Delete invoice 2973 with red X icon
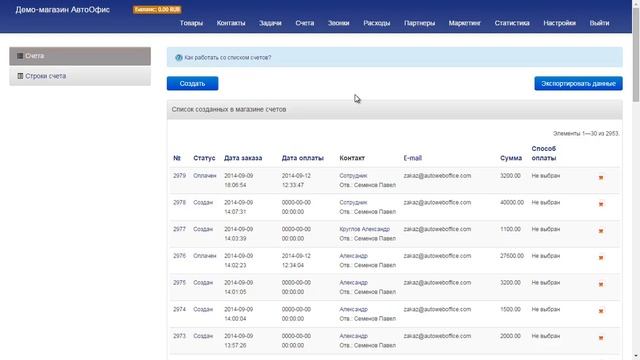This screenshot has height=360, width=640. [x=601, y=338]
